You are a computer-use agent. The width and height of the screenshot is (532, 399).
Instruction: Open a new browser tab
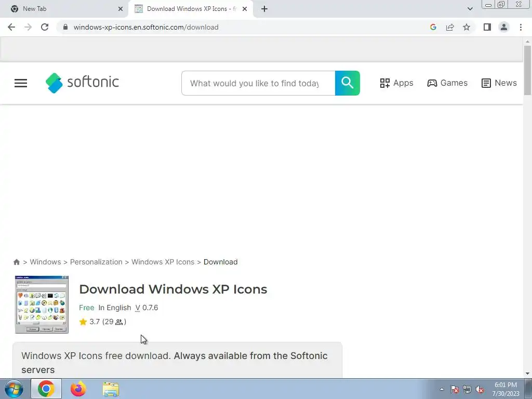(264, 9)
